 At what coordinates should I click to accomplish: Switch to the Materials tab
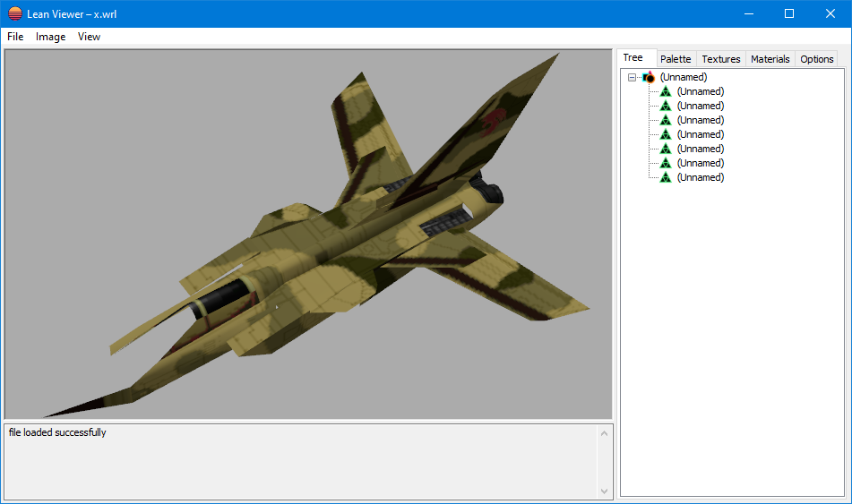click(x=770, y=59)
